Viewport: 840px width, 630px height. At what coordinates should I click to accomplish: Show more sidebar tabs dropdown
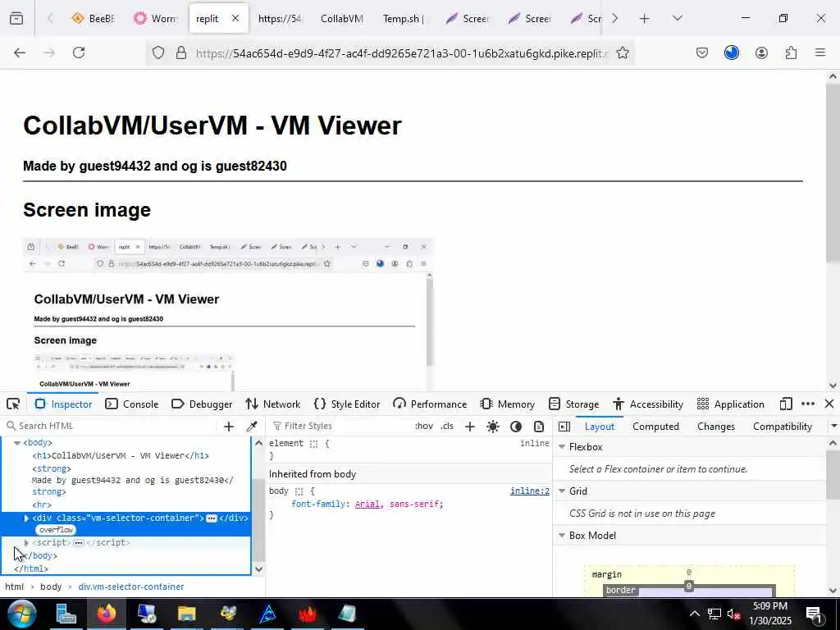[x=833, y=427]
